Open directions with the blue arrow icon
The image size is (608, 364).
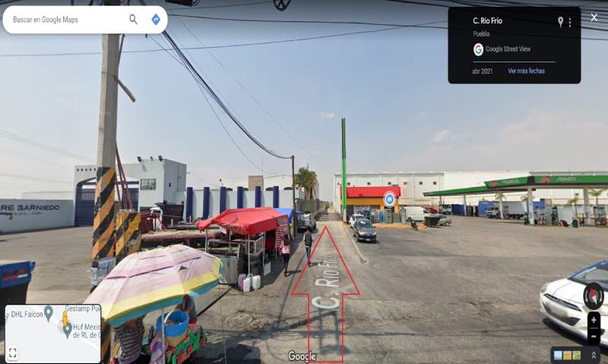tap(156, 20)
